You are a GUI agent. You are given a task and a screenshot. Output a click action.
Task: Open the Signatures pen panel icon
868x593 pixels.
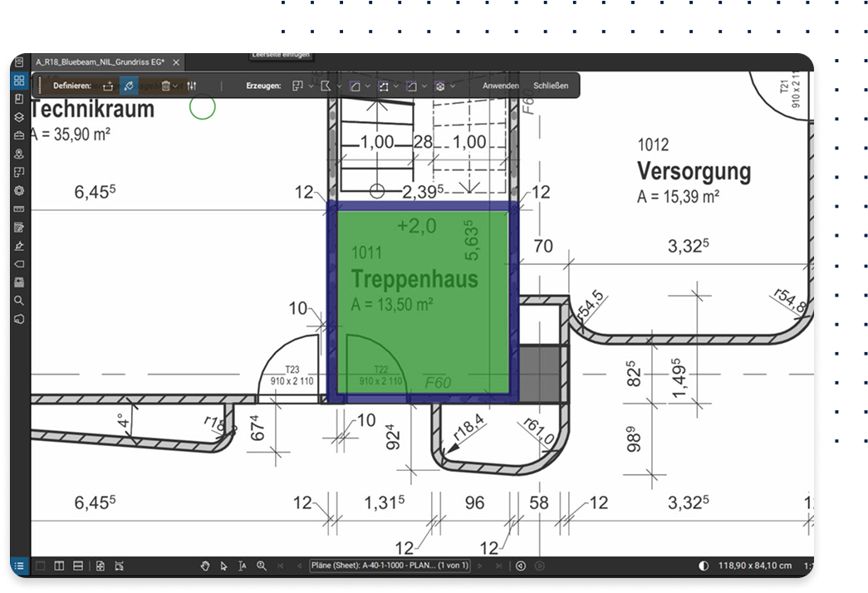pos(19,246)
